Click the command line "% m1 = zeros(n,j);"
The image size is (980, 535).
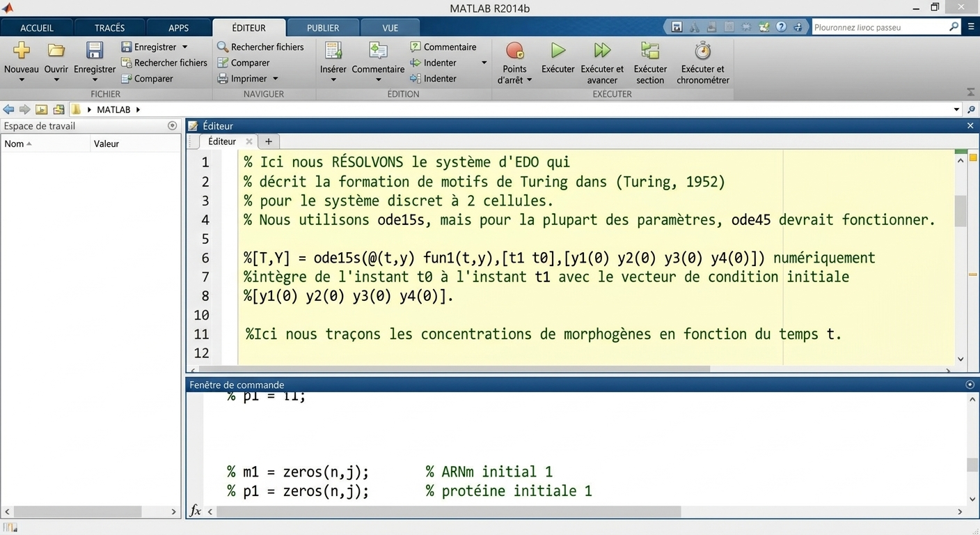[x=298, y=472]
